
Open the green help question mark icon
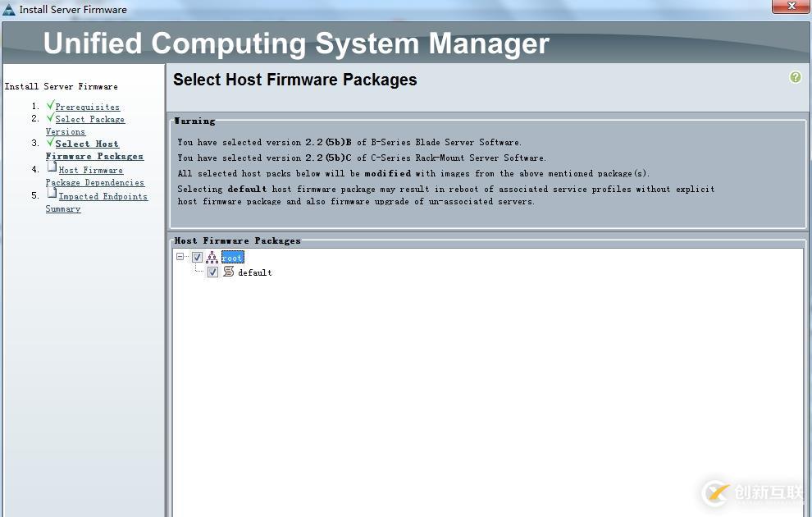[795, 77]
